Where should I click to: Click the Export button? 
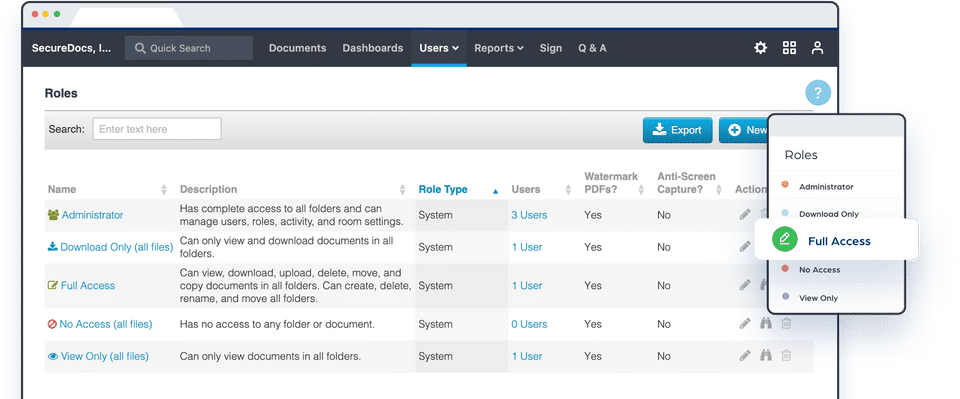[678, 130]
